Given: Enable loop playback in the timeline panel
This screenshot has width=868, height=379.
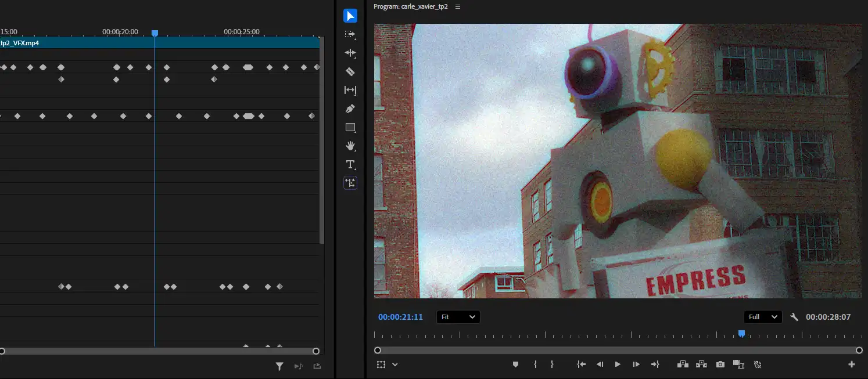Looking at the screenshot, I should [299, 366].
